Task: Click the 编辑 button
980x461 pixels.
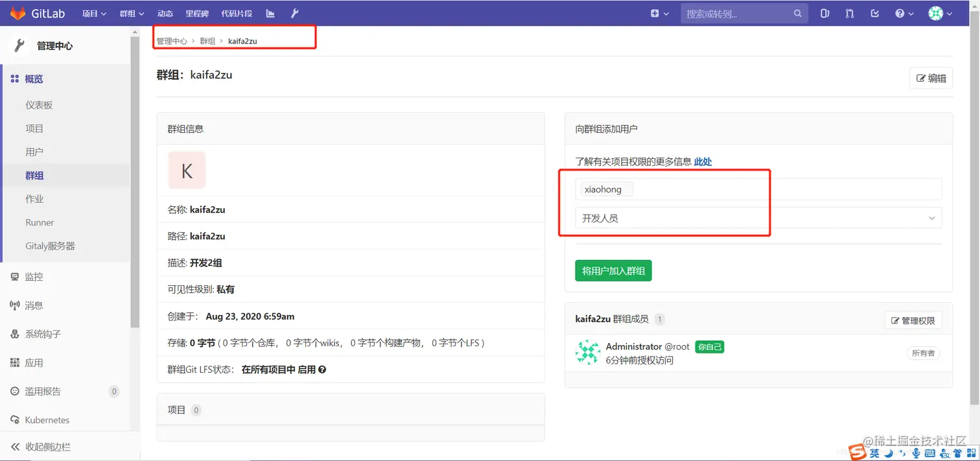Action: pyautogui.click(x=931, y=78)
